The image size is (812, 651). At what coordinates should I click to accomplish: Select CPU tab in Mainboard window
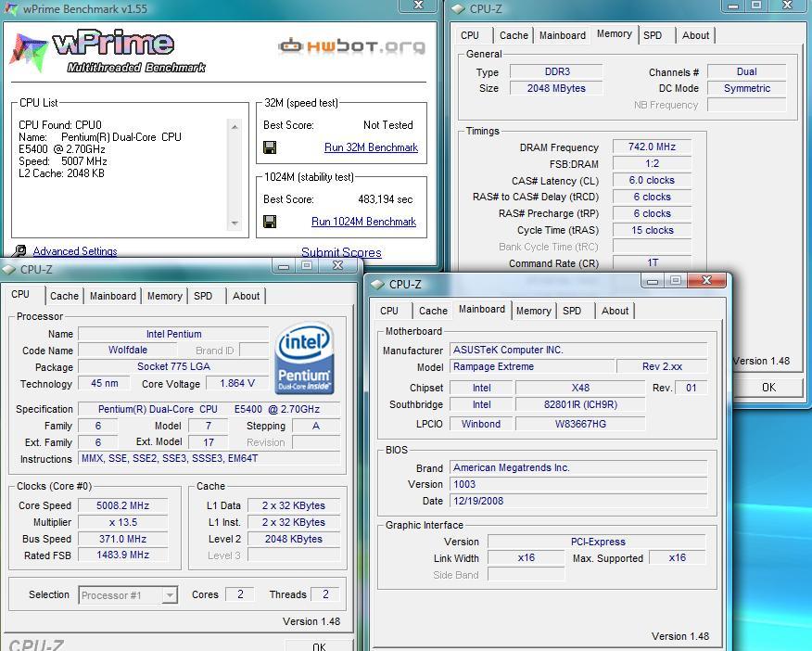[389, 311]
